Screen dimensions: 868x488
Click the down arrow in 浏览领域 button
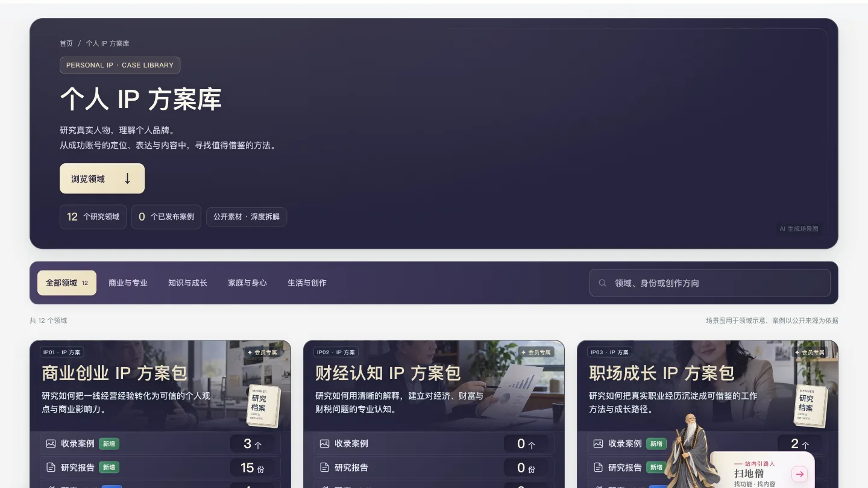point(127,178)
